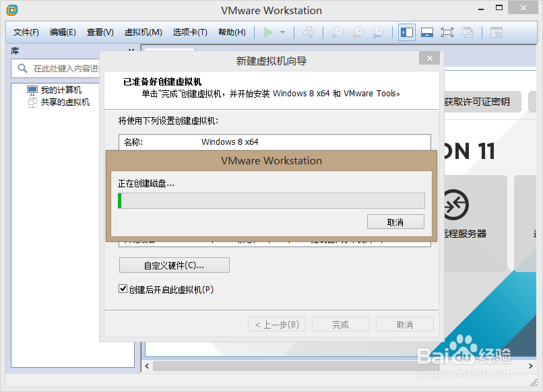Open the 帮助(H) menu
This screenshot has height=392, width=543.
click(x=232, y=32)
